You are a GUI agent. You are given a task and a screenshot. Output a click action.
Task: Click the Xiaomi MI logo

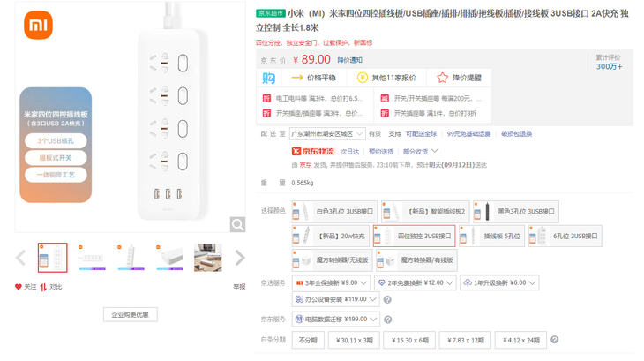click(x=38, y=25)
